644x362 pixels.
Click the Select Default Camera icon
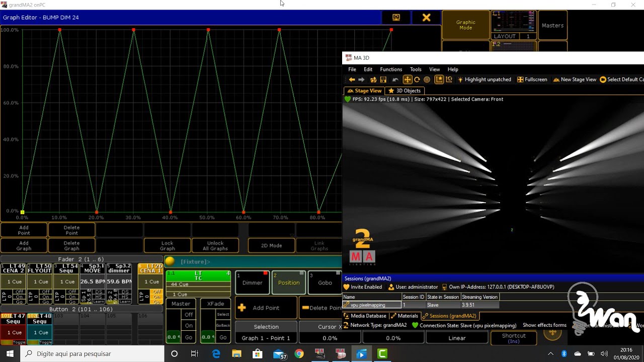pyautogui.click(x=603, y=79)
